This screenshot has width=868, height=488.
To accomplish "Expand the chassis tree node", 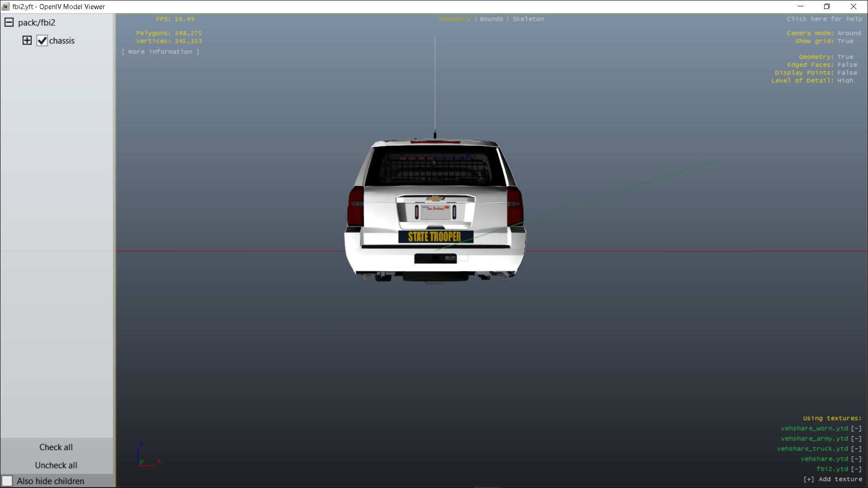I will pyautogui.click(x=27, y=40).
